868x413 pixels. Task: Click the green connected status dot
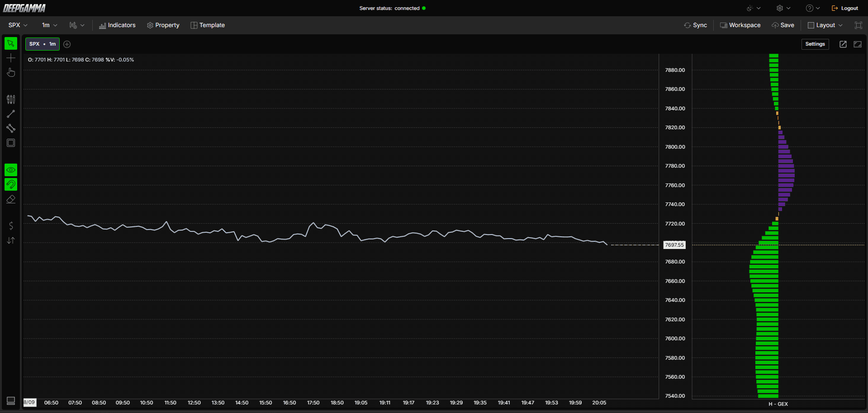[x=424, y=8]
